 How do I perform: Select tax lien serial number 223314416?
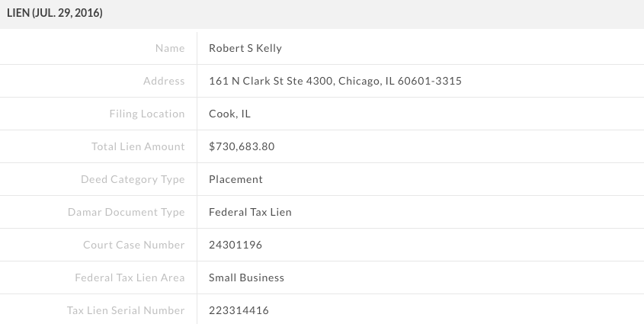239,310
